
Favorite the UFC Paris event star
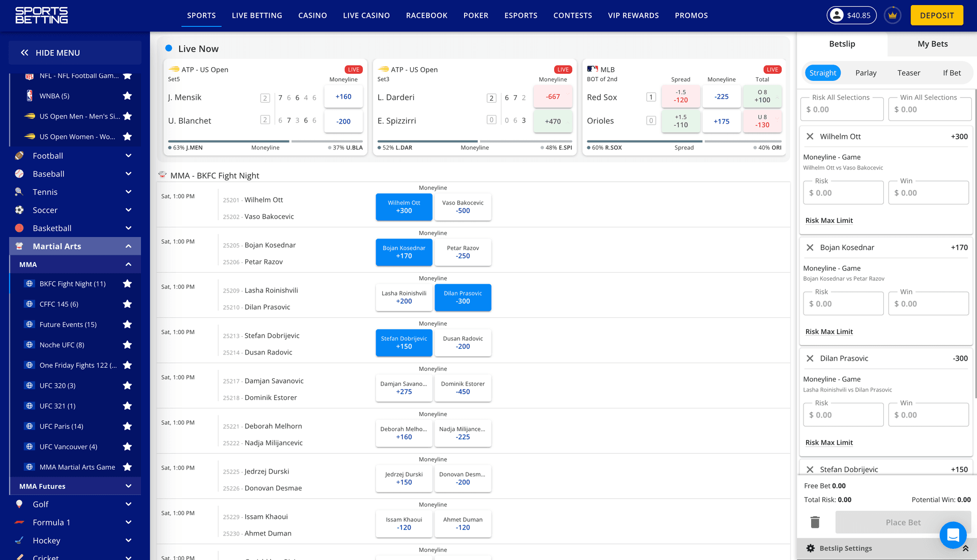[x=127, y=426]
